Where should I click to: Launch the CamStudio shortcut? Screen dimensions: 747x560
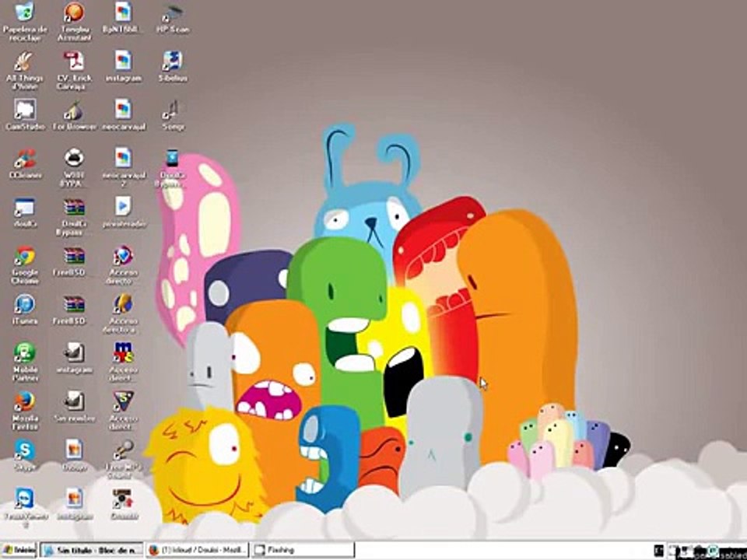pyautogui.click(x=25, y=115)
